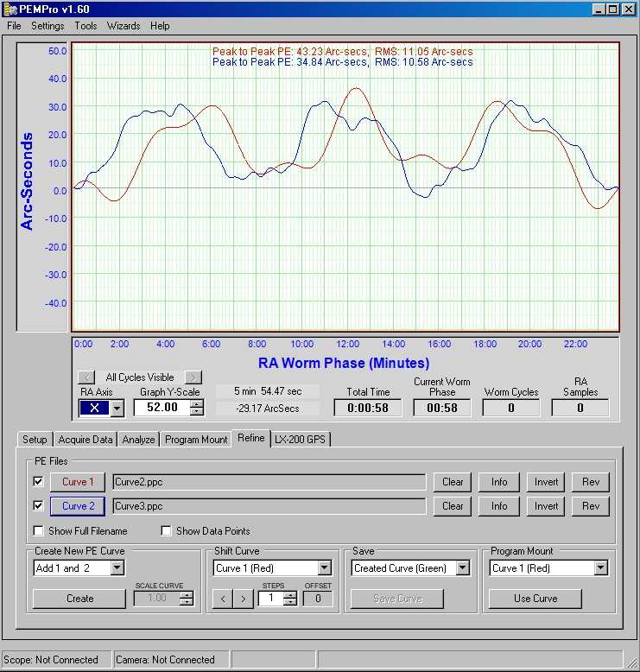Click the Create button

[79, 599]
